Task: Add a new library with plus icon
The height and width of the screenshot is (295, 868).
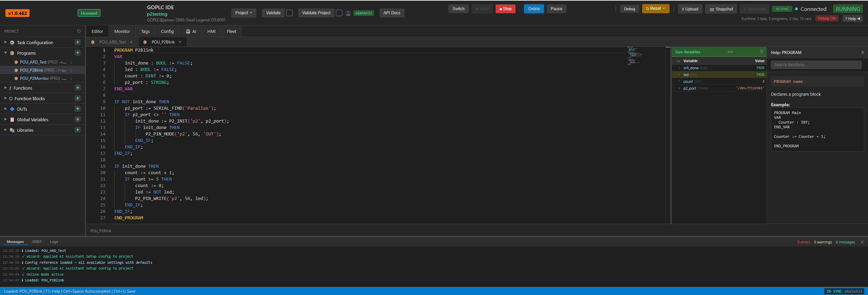Action: (x=78, y=130)
